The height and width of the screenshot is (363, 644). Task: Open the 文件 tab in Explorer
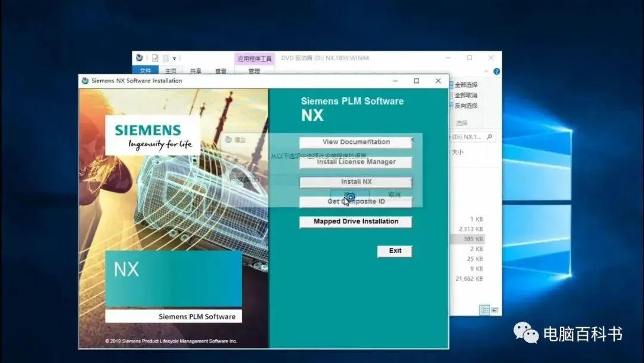coord(145,70)
